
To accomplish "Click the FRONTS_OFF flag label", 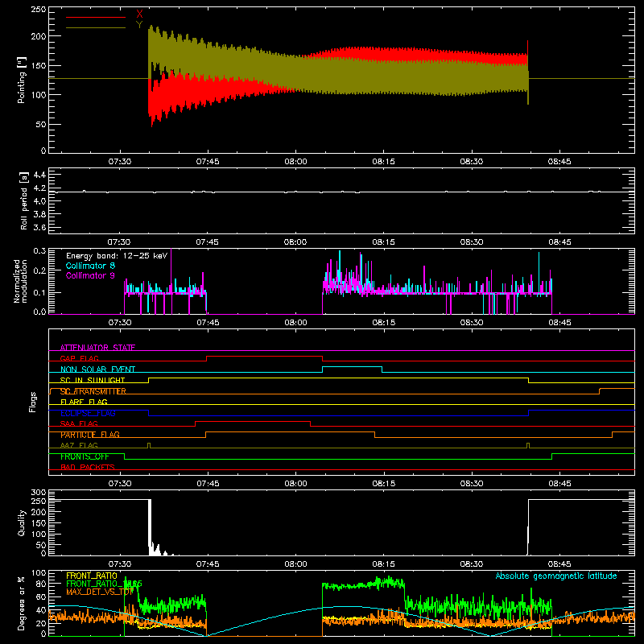I will click(x=85, y=456).
